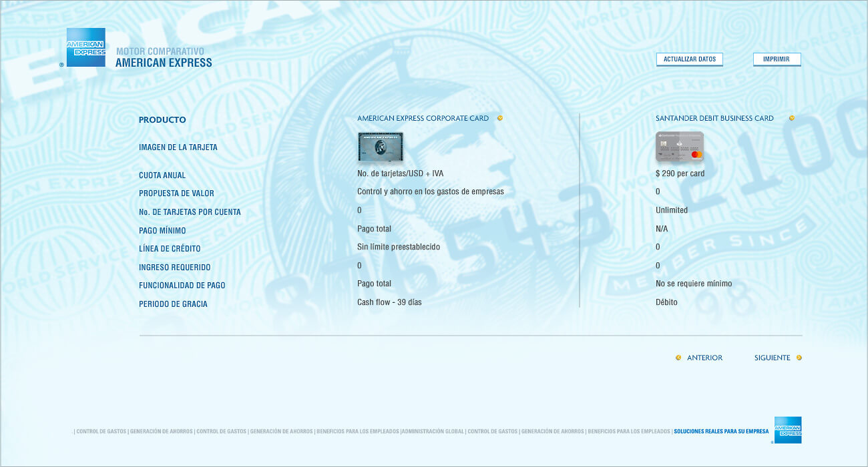Viewport: 868px width, 467px height.
Task: Click 'Control y ahorro en los gastos de empresas'
Action: click(431, 191)
